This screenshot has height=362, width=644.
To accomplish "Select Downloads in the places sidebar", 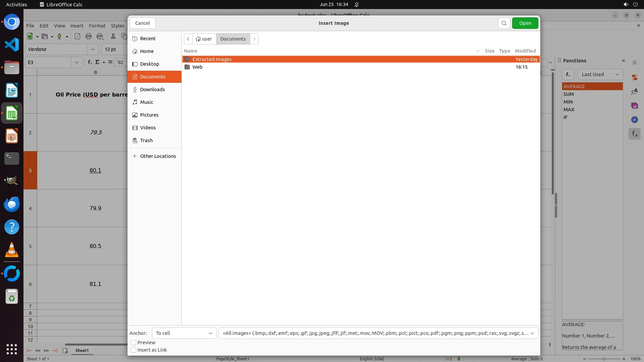I will point(152,89).
